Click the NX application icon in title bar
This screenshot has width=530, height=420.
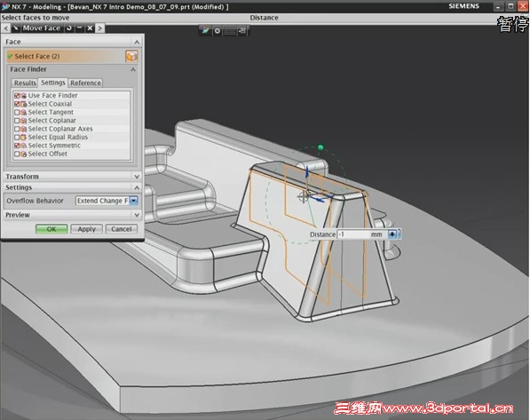(x=5, y=6)
